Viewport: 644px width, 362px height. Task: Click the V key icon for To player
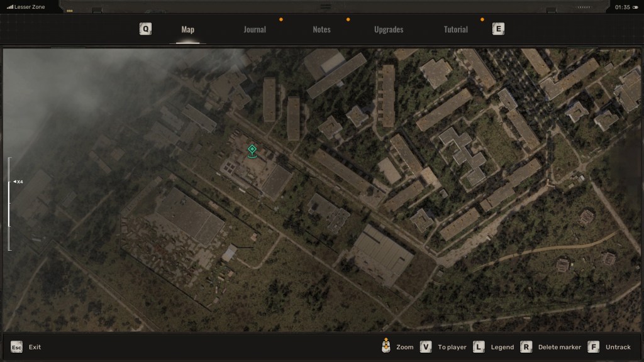tap(426, 347)
